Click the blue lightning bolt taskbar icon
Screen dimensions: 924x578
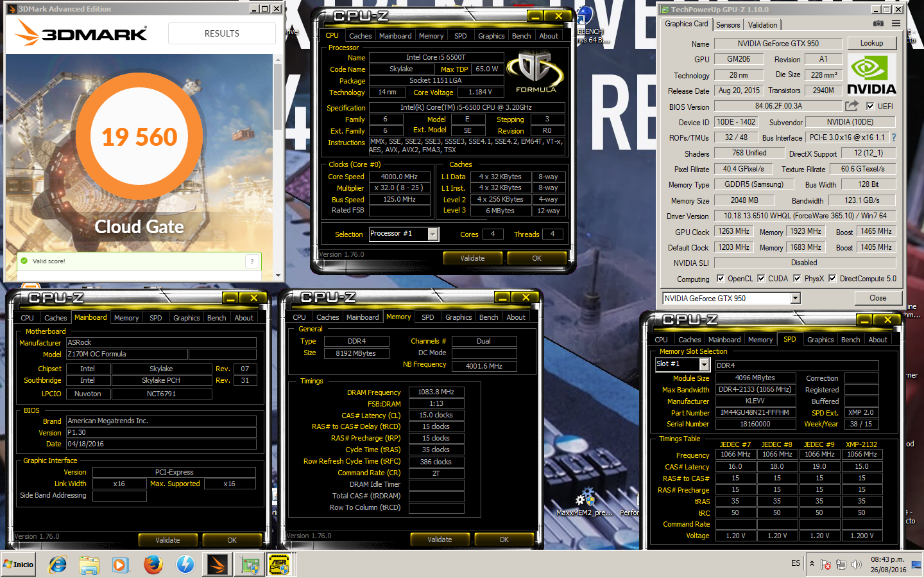pyautogui.click(x=185, y=565)
